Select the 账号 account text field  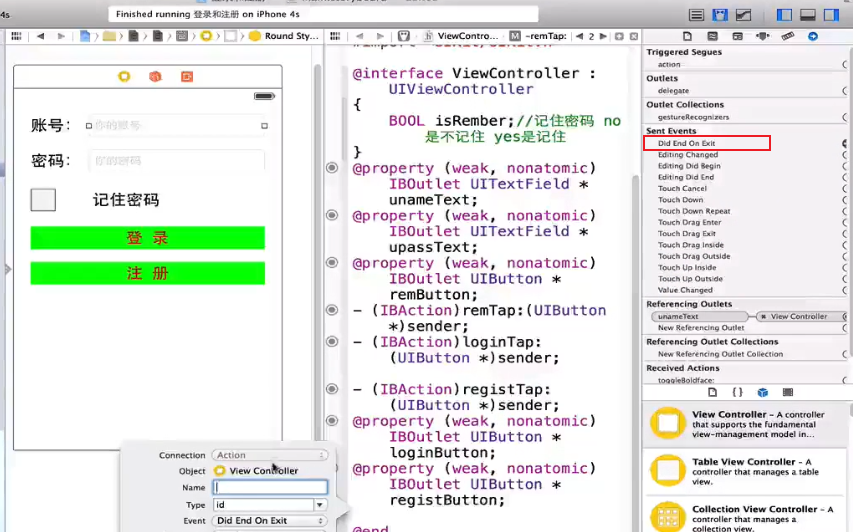coord(176,126)
